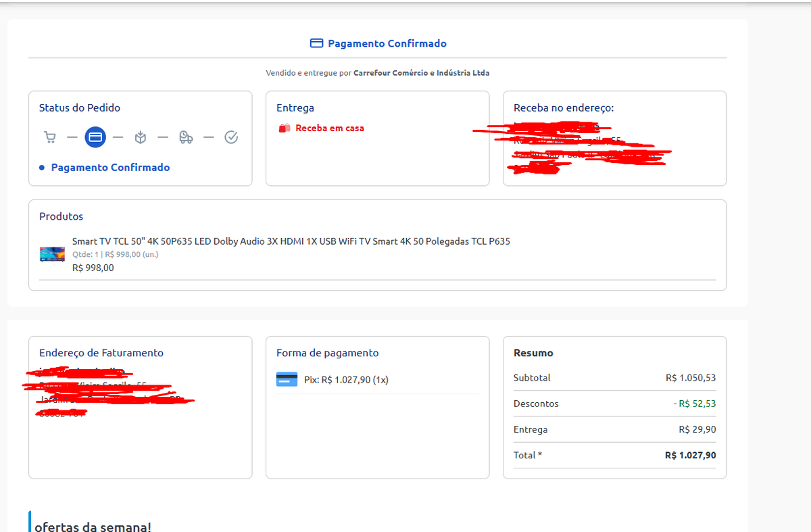
Task: Click the Receba em casa delivery text
Action: click(x=330, y=128)
